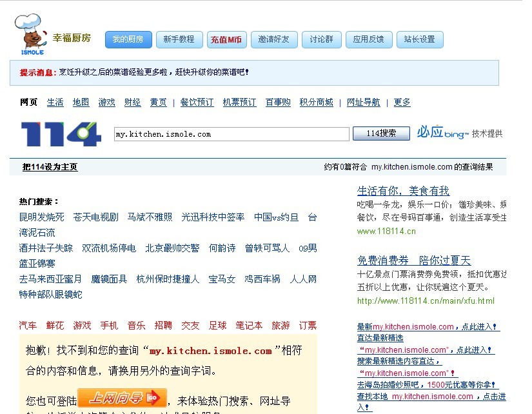Open hot search 曾轶可骂人
Viewport: 532px width, 414px height.
point(267,248)
